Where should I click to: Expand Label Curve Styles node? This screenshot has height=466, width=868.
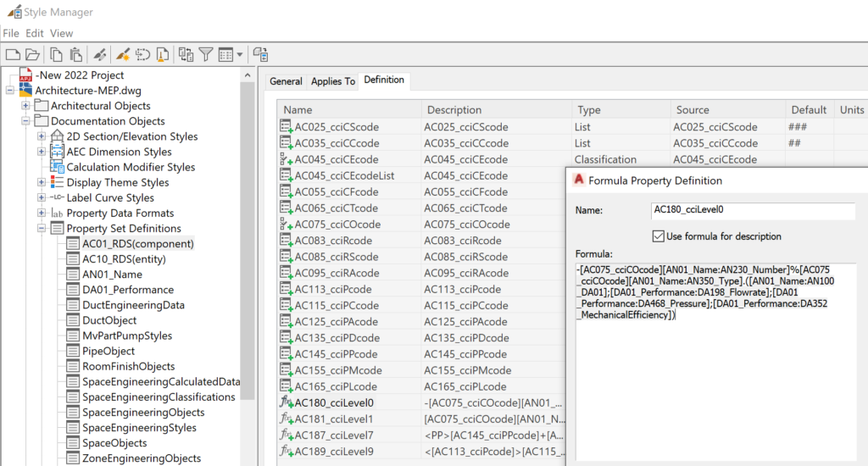point(42,197)
